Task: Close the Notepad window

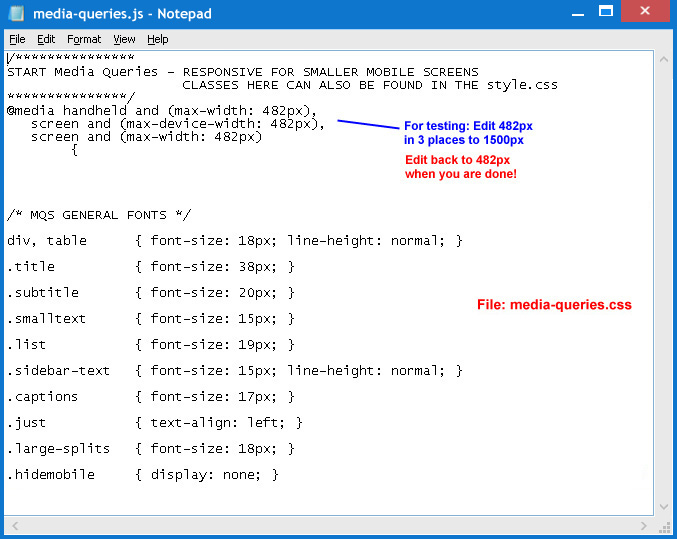Action: coord(645,11)
